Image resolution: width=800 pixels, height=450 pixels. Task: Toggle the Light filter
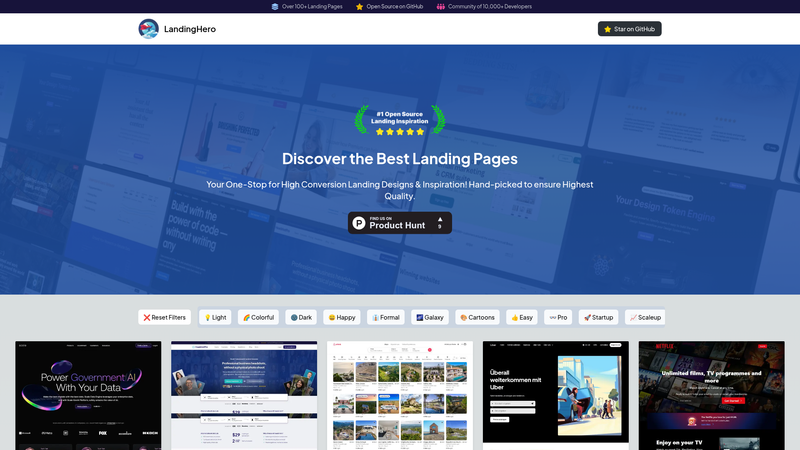[x=215, y=317]
